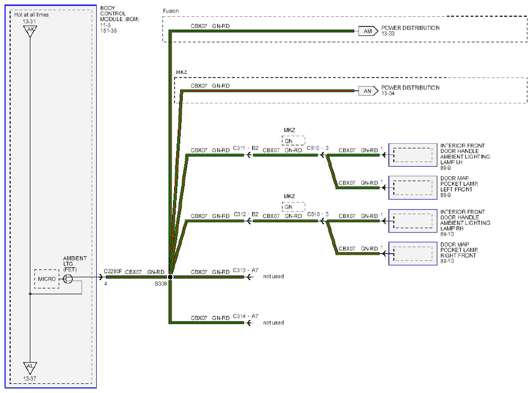Select the MICRO dashed box

(47, 279)
